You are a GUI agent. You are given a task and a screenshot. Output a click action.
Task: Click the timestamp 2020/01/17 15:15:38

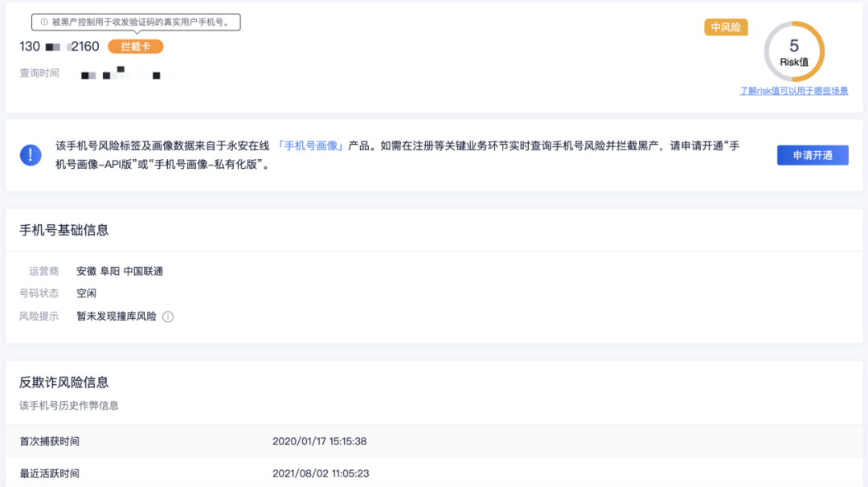[x=319, y=441]
